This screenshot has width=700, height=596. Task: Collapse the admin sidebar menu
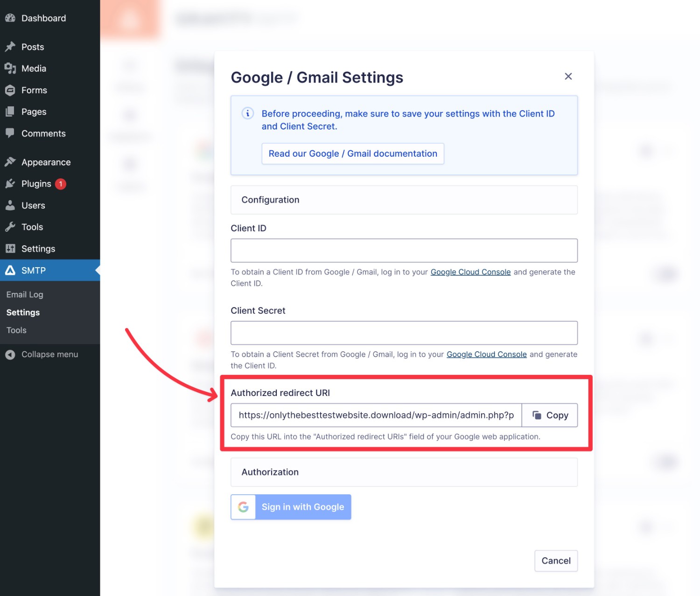tap(50, 354)
